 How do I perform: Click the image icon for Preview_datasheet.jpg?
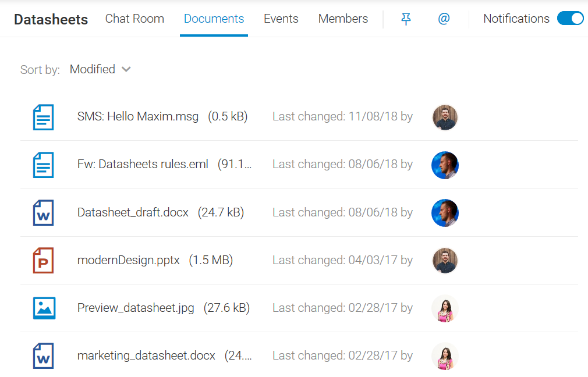tap(43, 308)
